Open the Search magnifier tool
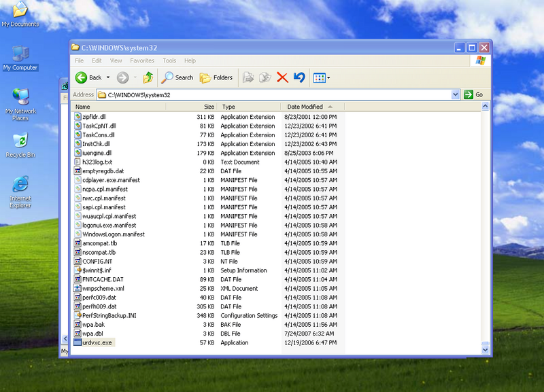 coord(177,77)
